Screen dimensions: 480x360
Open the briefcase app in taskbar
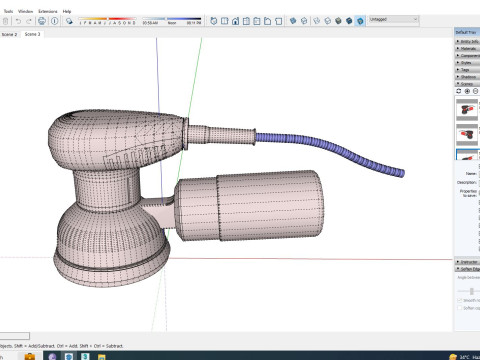tap(30, 356)
